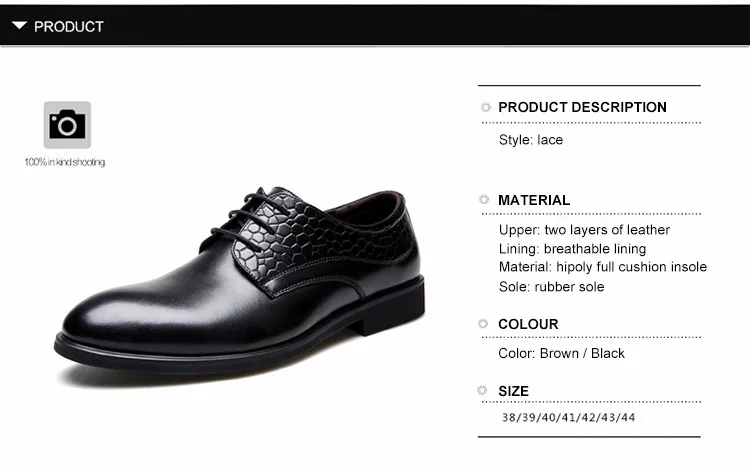The height and width of the screenshot is (470, 750).
Task: Click the 'Style: lace' text
Action: [531, 140]
